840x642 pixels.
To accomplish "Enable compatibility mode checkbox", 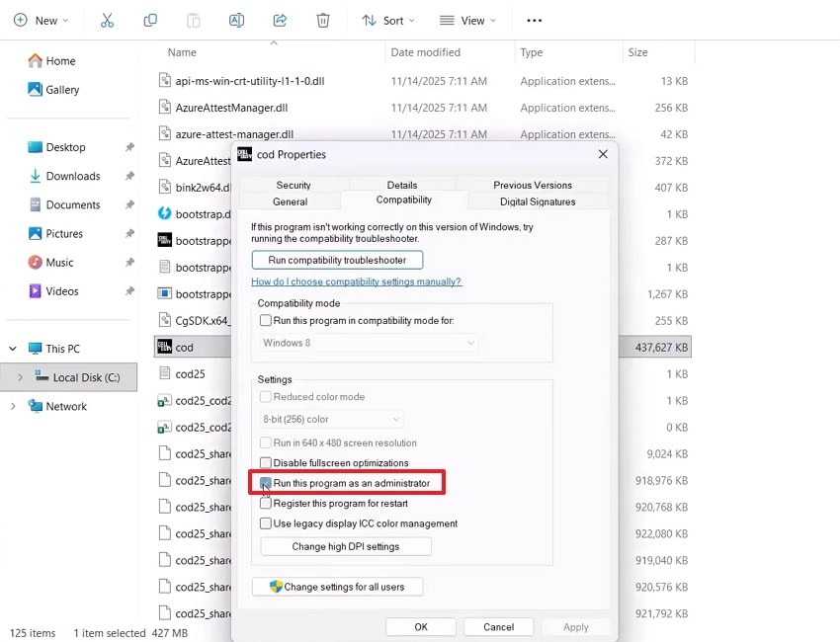I will coord(264,319).
